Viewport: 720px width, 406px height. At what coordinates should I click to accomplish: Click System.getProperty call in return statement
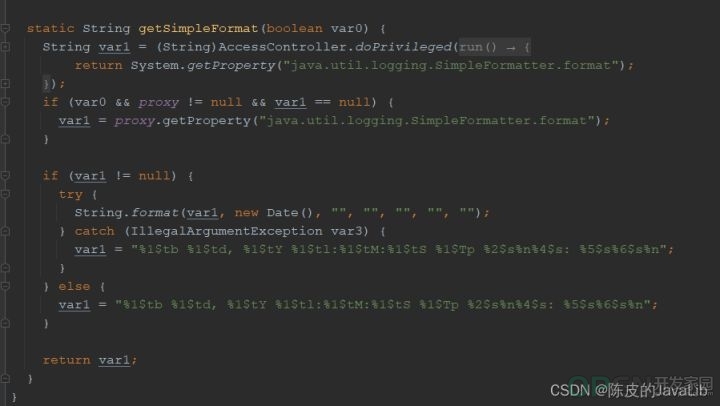[202, 65]
